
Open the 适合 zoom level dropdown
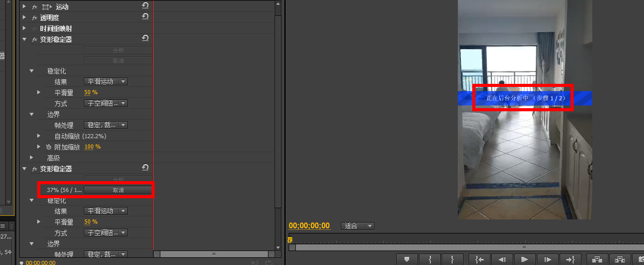click(357, 226)
